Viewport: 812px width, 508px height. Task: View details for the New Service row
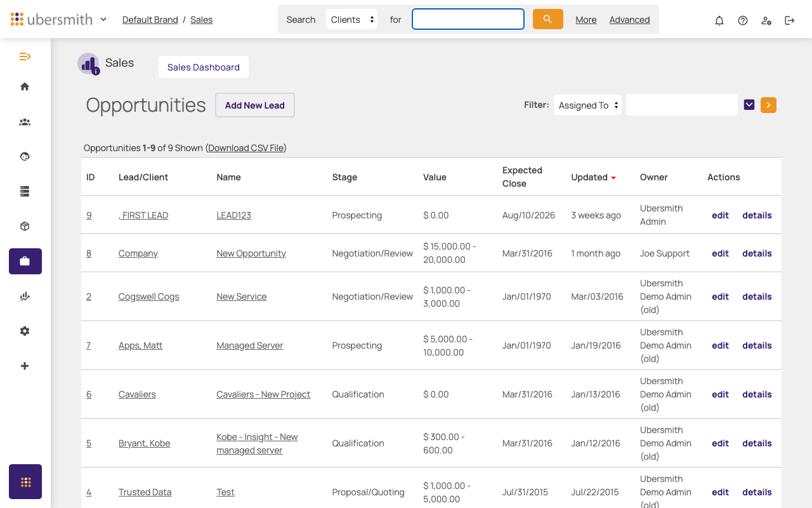[x=757, y=297]
